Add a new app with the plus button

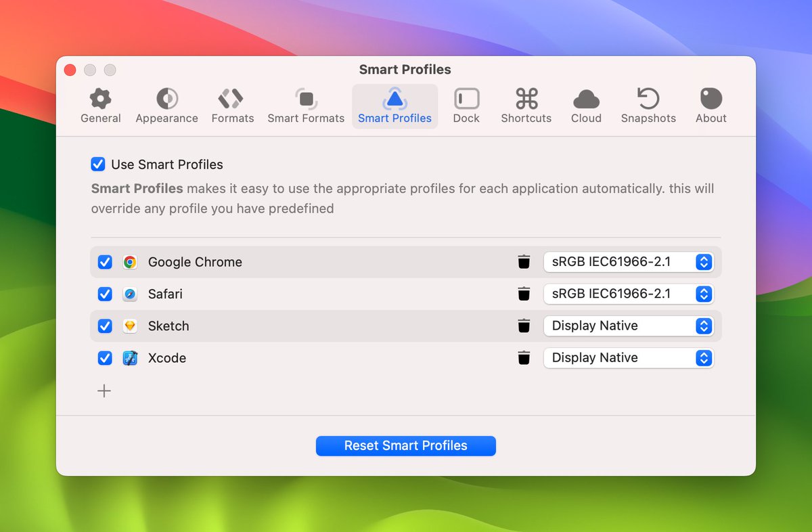click(x=104, y=391)
